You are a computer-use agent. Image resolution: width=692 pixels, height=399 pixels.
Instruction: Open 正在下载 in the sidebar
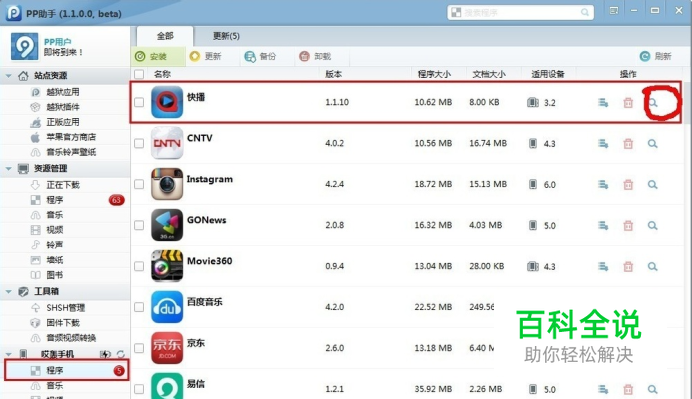click(63, 185)
